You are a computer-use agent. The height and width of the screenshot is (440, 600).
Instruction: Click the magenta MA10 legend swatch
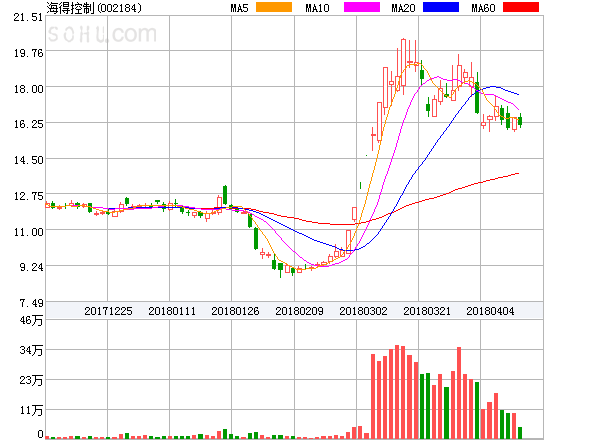362,7
